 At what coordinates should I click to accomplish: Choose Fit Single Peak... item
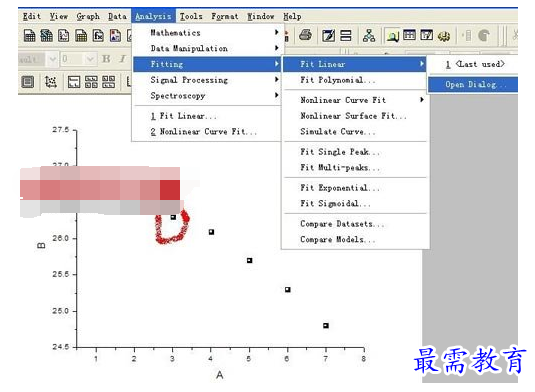pos(355,152)
